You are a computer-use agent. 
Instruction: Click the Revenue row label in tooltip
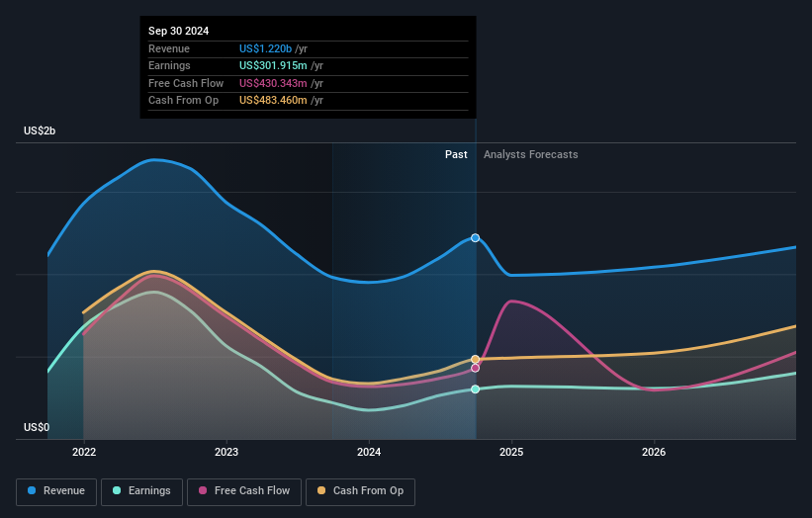point(169,48)
